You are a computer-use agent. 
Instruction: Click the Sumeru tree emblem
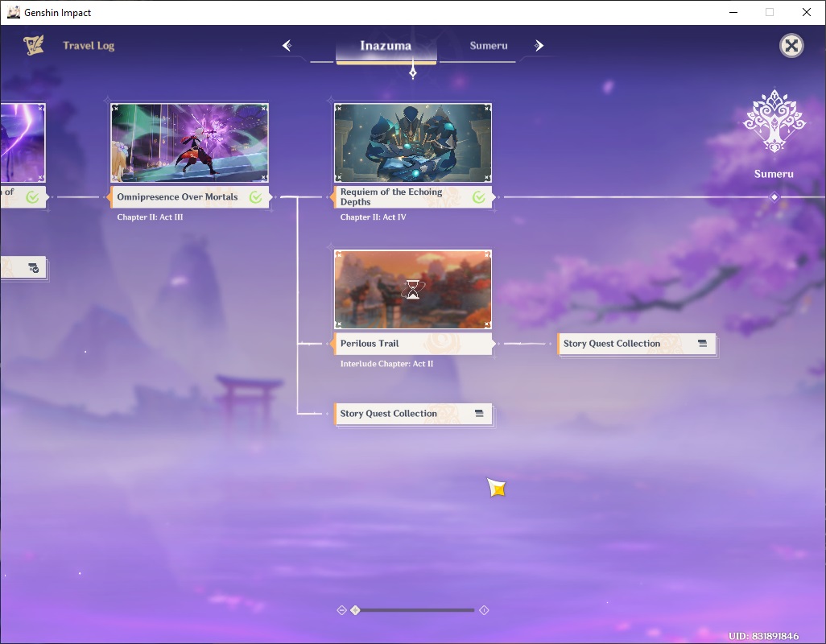point(774,121)
